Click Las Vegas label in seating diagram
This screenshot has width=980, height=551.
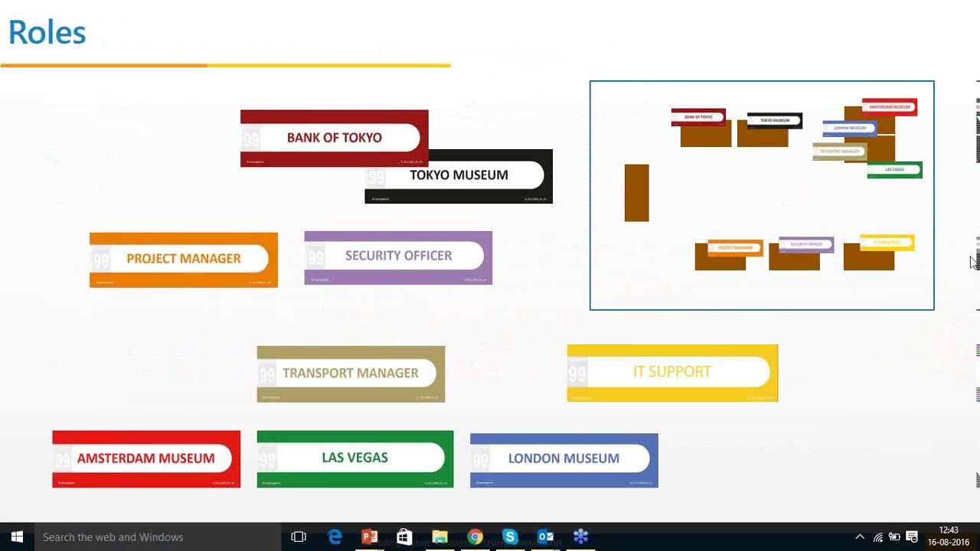(x=895, y=170)
